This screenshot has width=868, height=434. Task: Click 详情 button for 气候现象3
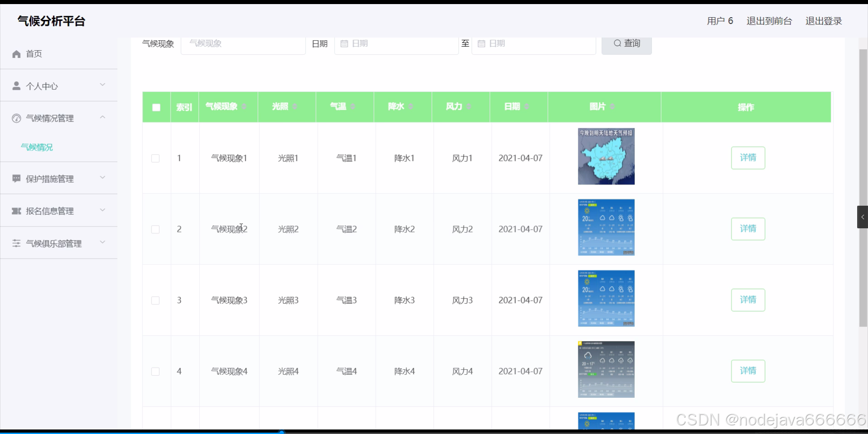pos(748,300)
